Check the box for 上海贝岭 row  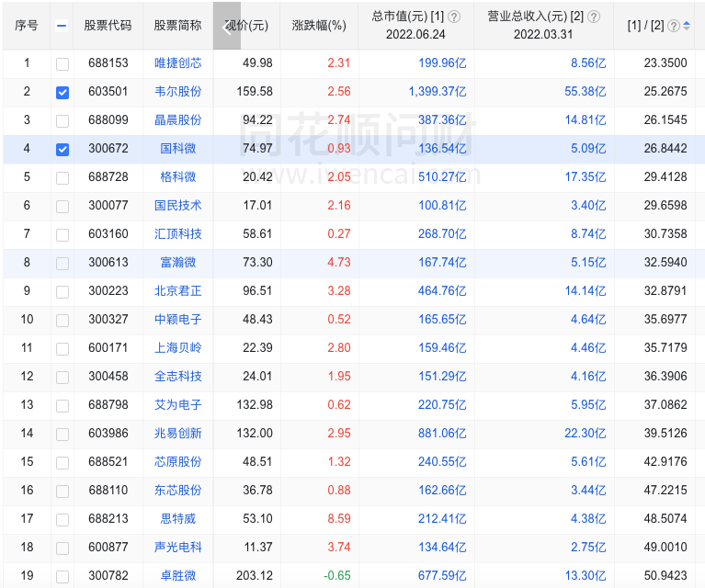point(63,348)
